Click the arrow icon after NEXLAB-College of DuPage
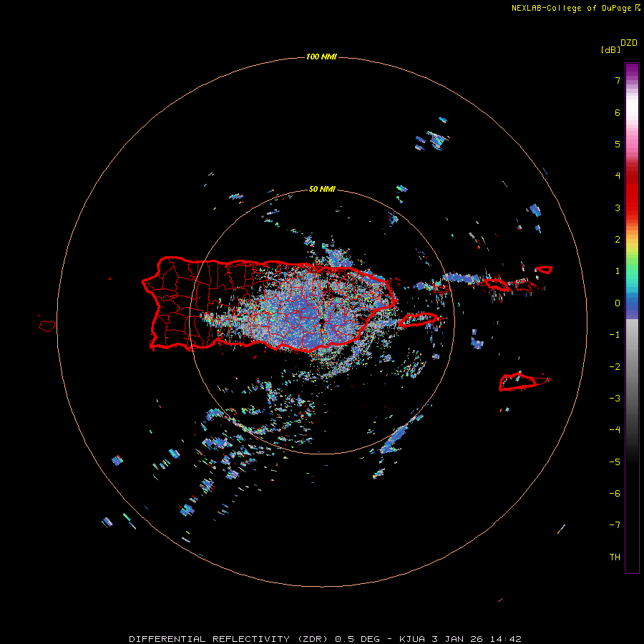This screenshot has height=644, width=644. click(638, 8)
